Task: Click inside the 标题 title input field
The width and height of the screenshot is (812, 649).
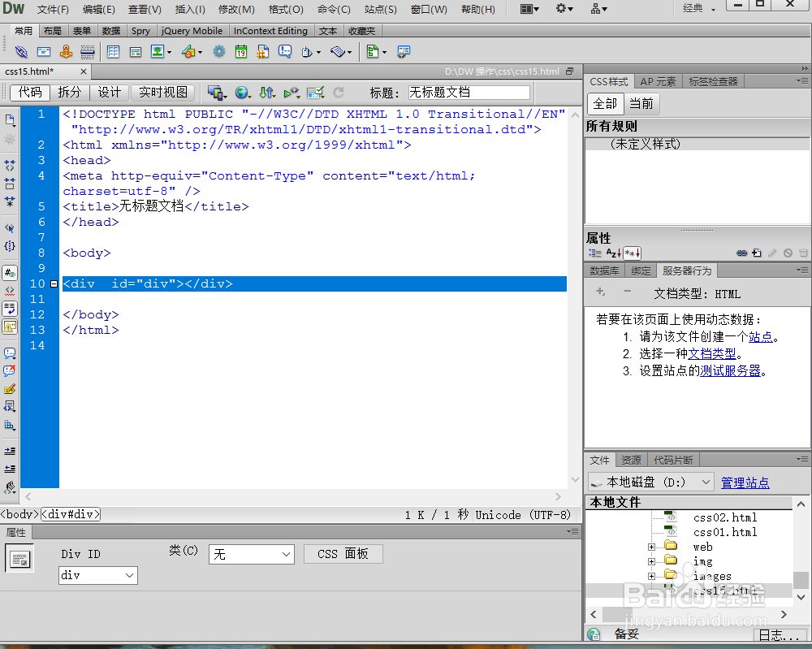Action: coord(469,92)
